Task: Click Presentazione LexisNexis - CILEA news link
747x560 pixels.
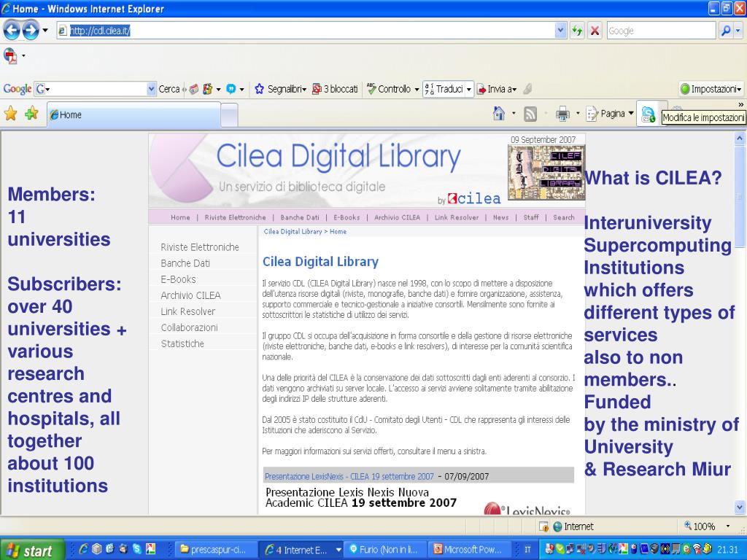Action: point(349,476)
